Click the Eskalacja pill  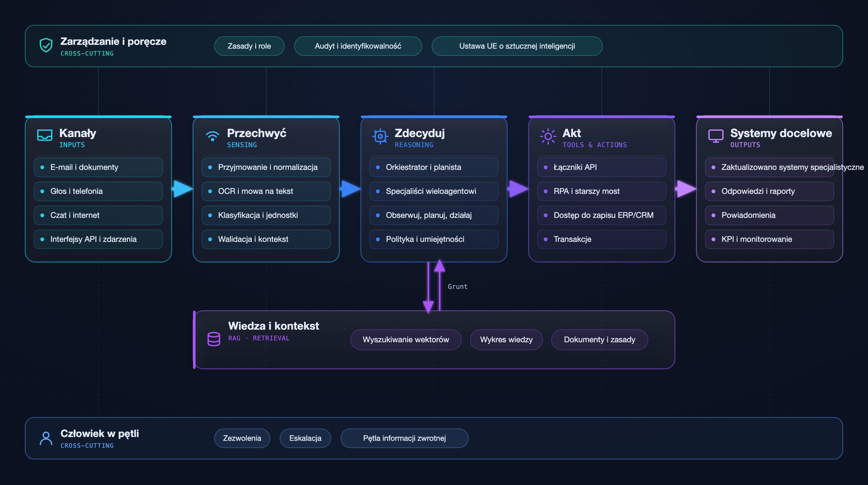coord(305,438)
